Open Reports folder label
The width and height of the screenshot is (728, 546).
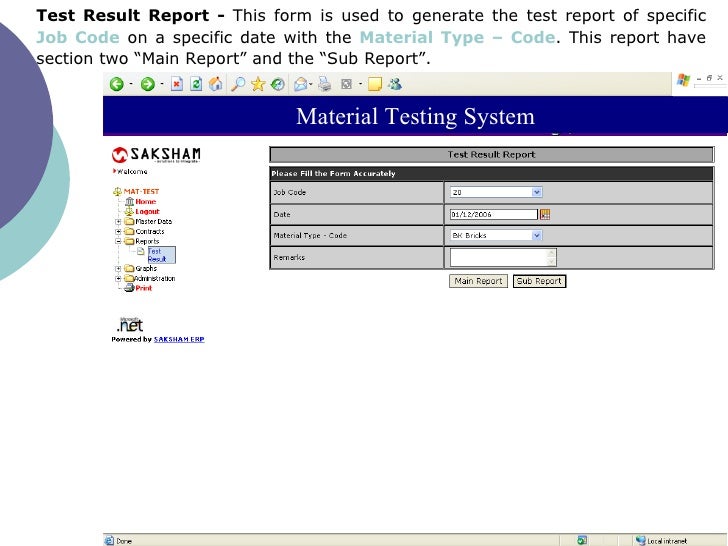tap(147, 241)
